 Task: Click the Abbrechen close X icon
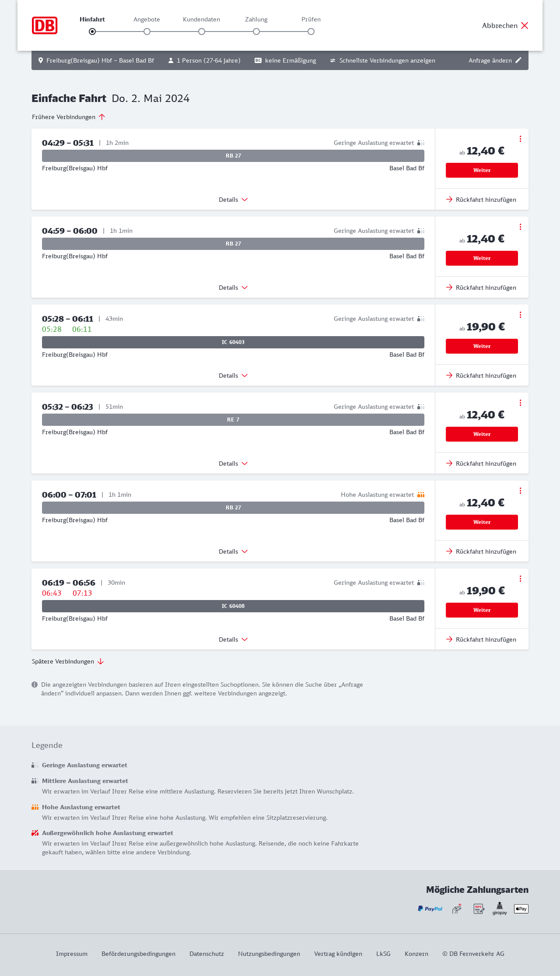point(525,25)
